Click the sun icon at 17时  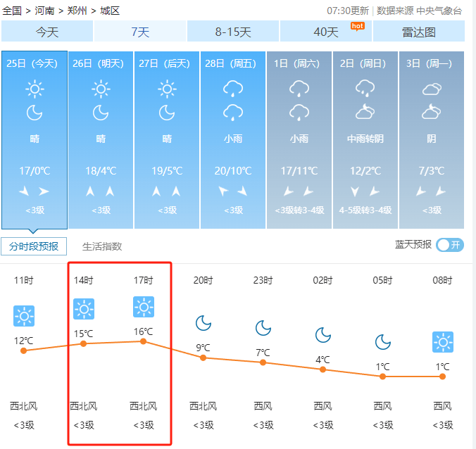click(x=144, y=307)
